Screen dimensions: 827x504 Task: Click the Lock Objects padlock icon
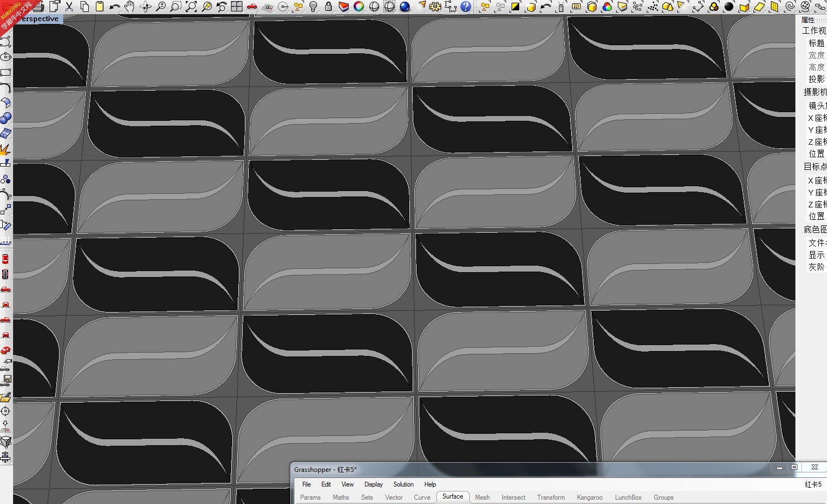point(329,7)
